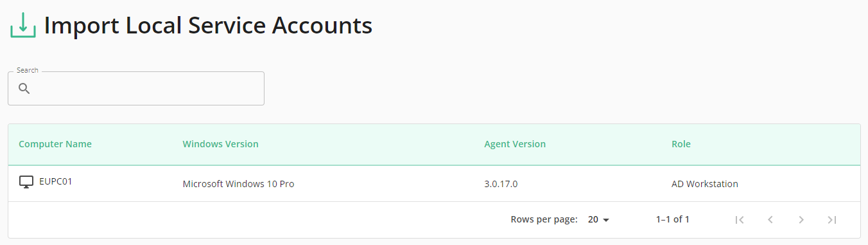Click the 1–1 of 1 pagination label

673,220
